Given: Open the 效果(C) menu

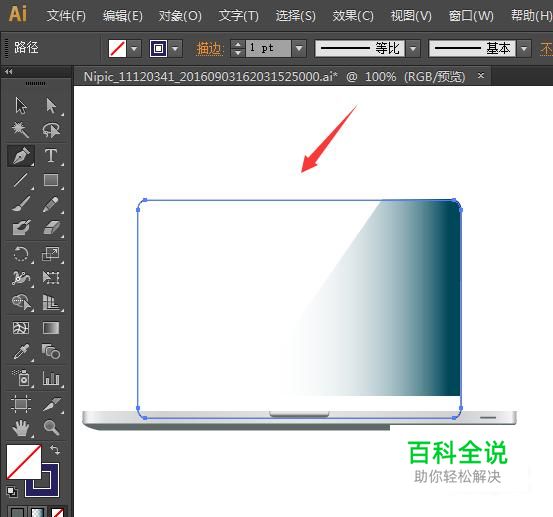Looking at the screenshot, I should [x=353, y=16].
